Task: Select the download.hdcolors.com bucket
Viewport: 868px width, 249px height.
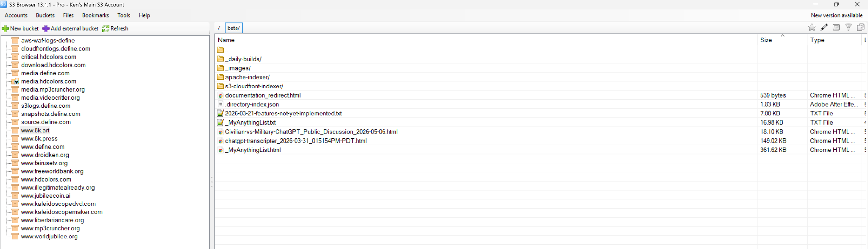Action: click(x=53, y=65)
